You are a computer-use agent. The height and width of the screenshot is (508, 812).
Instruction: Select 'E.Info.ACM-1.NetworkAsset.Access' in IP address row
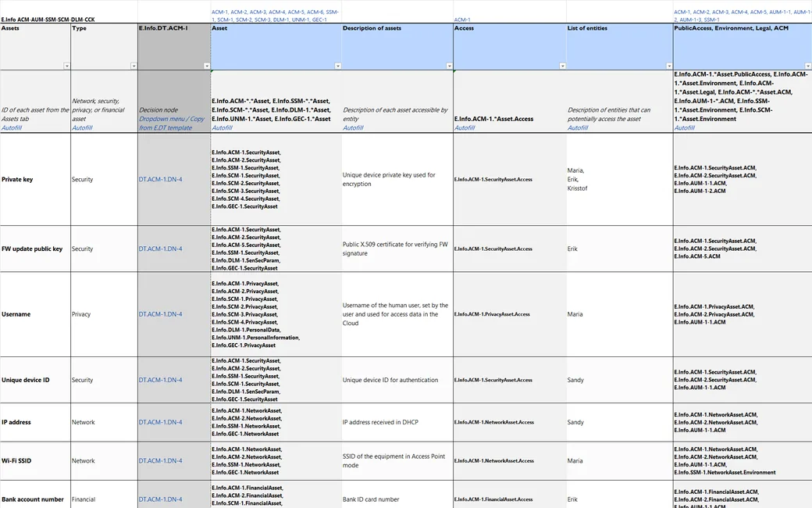(x=510, y=423)
